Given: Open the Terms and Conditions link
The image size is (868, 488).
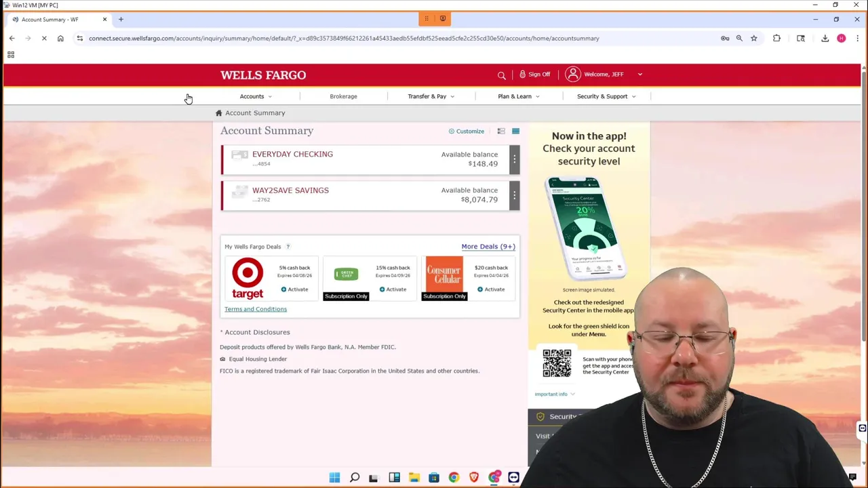Looking at the screenshot, I should point(256,309).
